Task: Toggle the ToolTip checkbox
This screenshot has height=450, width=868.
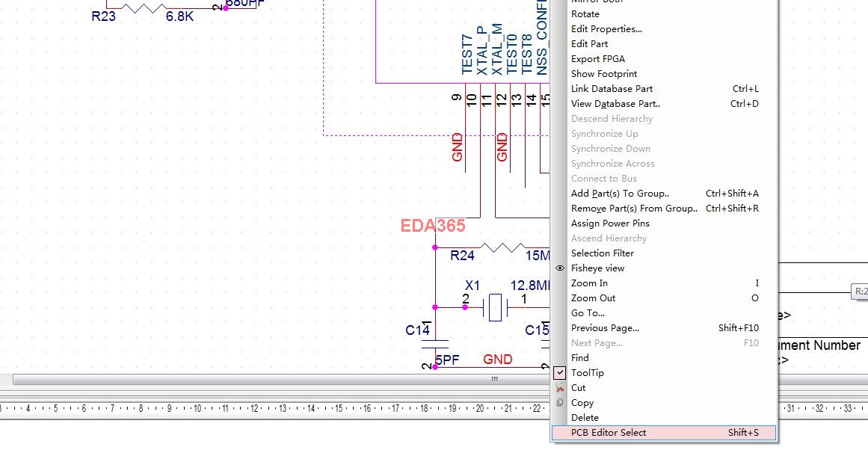Action: pyautogui.click(x=560, y=372)
